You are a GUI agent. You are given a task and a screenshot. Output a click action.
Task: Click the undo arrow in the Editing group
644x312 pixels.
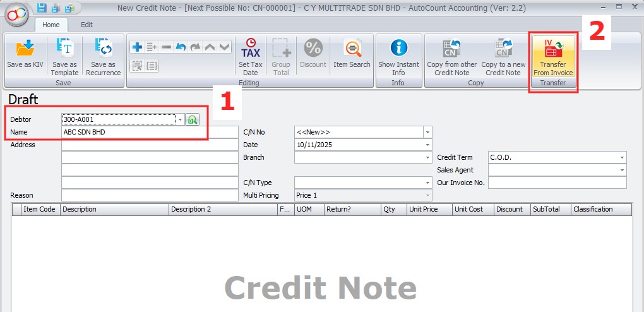click(x=181, y=47)
